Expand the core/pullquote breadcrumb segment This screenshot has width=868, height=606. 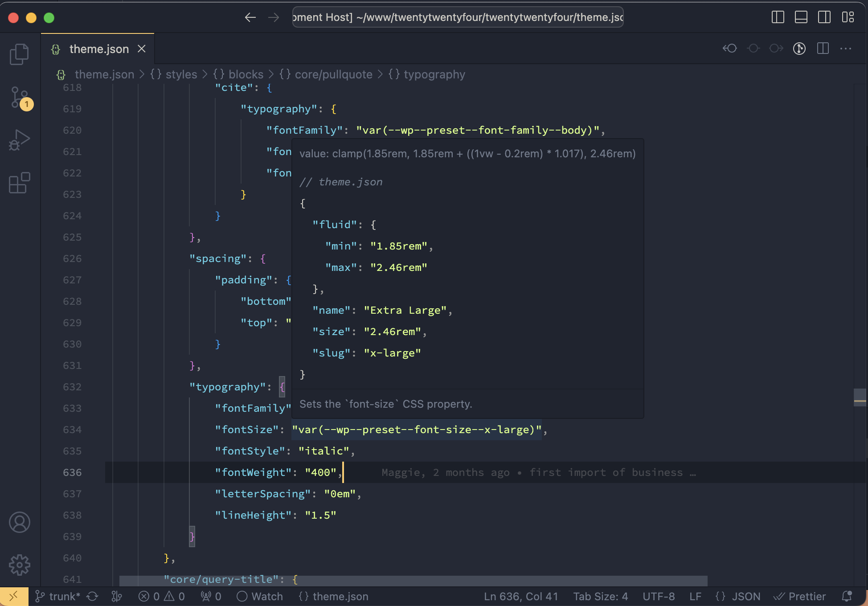tap(333, 74)
